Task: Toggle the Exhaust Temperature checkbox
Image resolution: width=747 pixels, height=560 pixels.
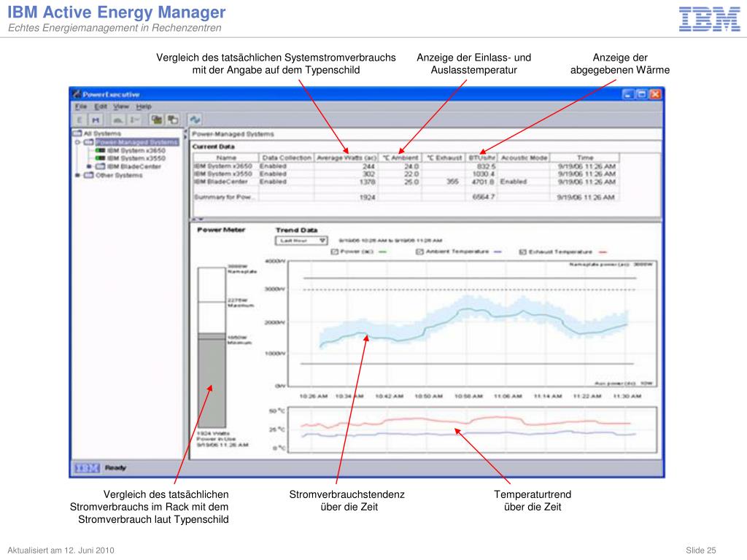Action: [522, 252]
